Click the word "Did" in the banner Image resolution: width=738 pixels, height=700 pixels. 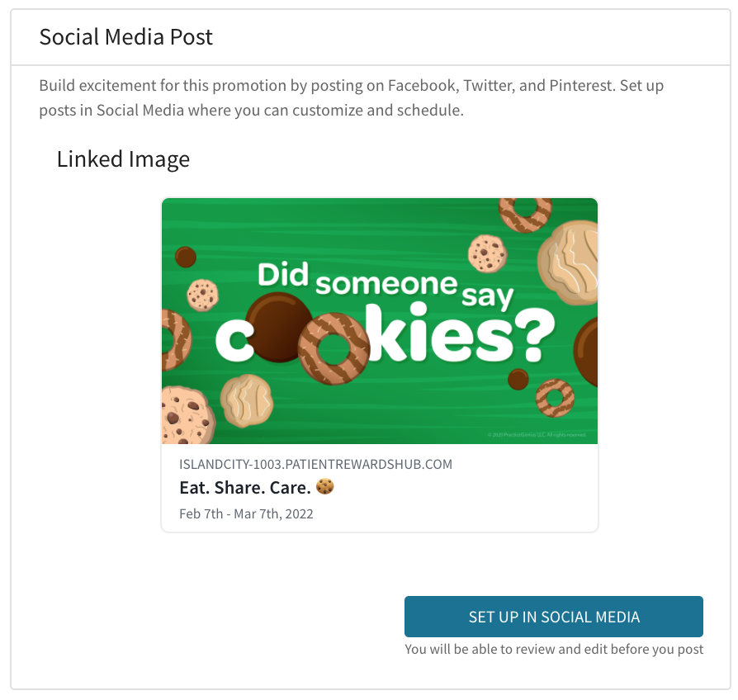(x=283, y=275)
